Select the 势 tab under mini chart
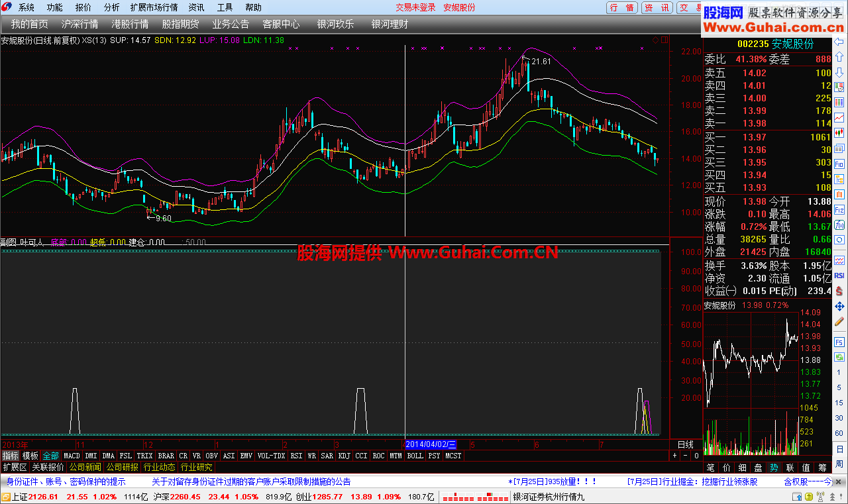This screenshot has height=504, width=848. (x=773, y=467)
